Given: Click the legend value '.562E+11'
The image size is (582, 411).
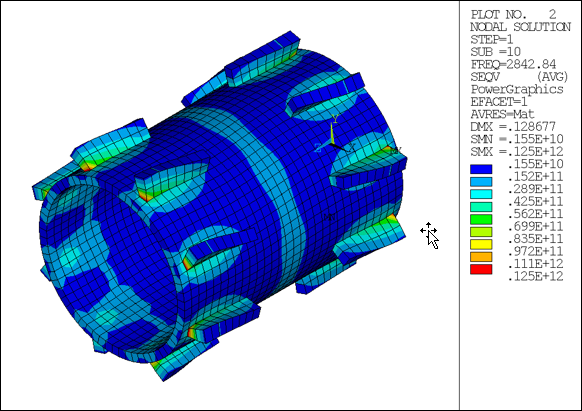Looking at the screenshot, I should [x=535, y=214].
